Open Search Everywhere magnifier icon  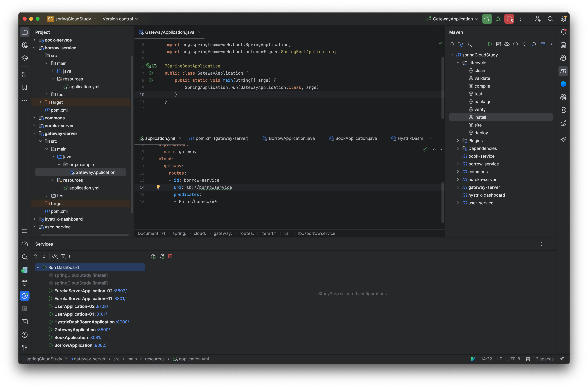[550, 19]
